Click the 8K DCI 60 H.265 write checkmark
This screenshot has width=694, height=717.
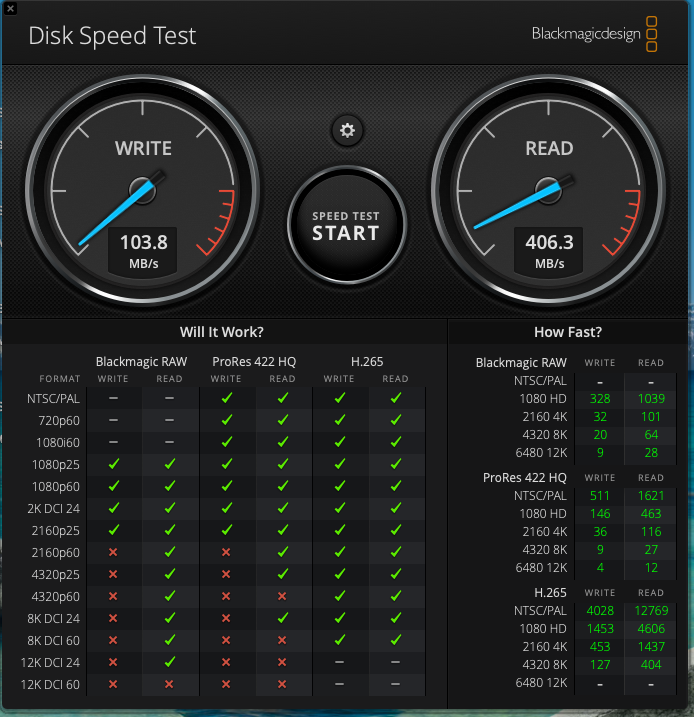tap(339, 640)
